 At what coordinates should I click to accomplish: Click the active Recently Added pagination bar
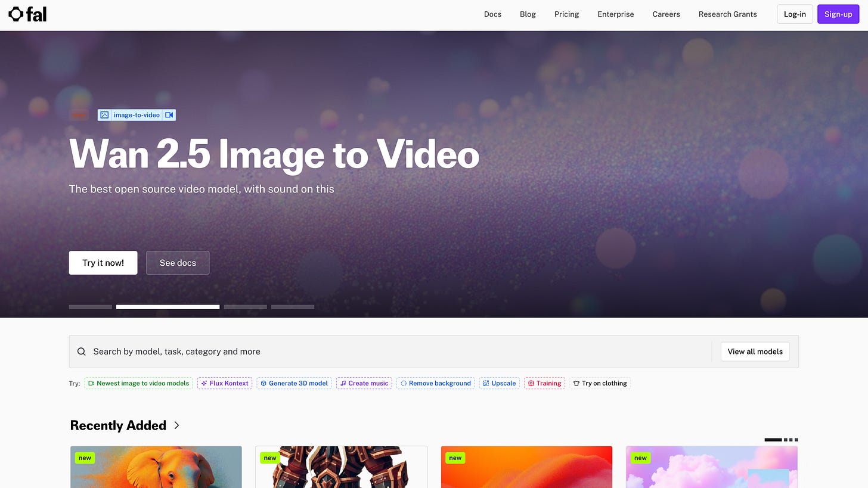coord(773,440)
